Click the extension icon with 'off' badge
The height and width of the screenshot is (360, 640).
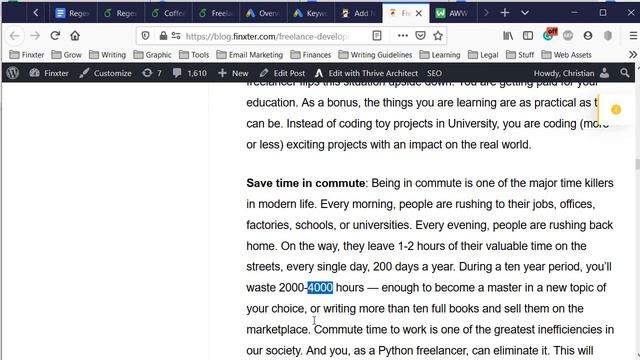pyautogui.click(x=549, y=35)
